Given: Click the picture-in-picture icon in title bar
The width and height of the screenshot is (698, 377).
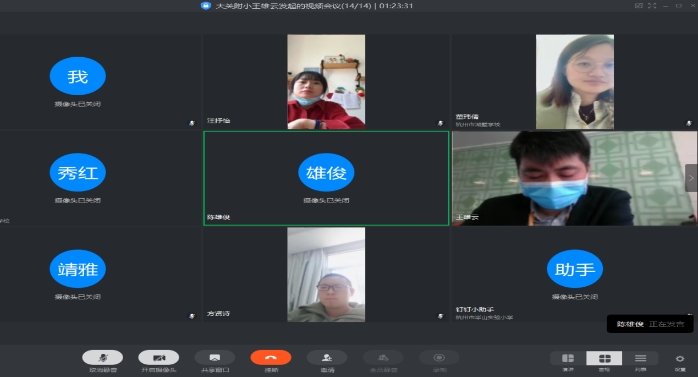Looking at the screenshot, I should [x=639, y=6].
